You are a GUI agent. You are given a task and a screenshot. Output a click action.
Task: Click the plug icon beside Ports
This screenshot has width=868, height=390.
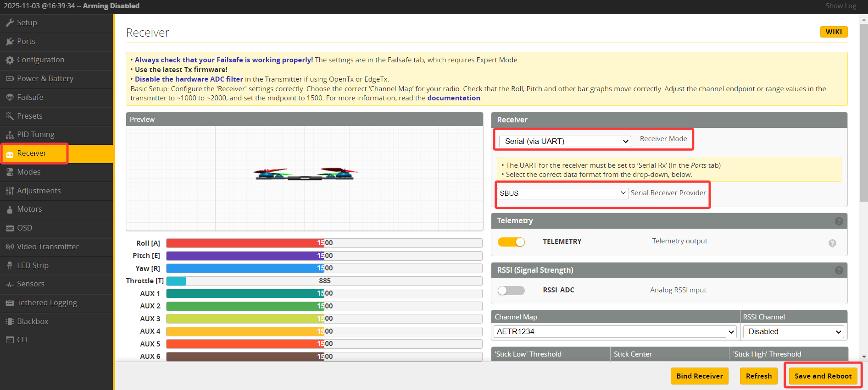tap(10, 41)
